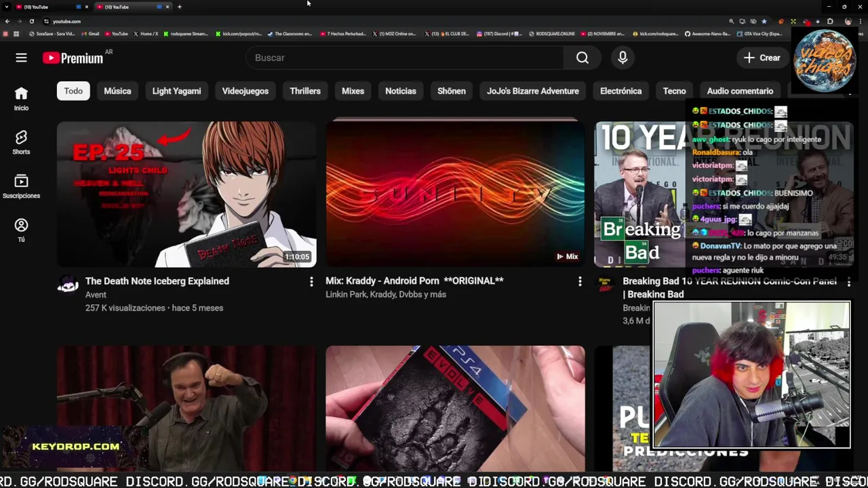Open the RODSQUARE.ONLINE bookmark
The height and width of the screenshot is (488, 868).
coord(551,33)
